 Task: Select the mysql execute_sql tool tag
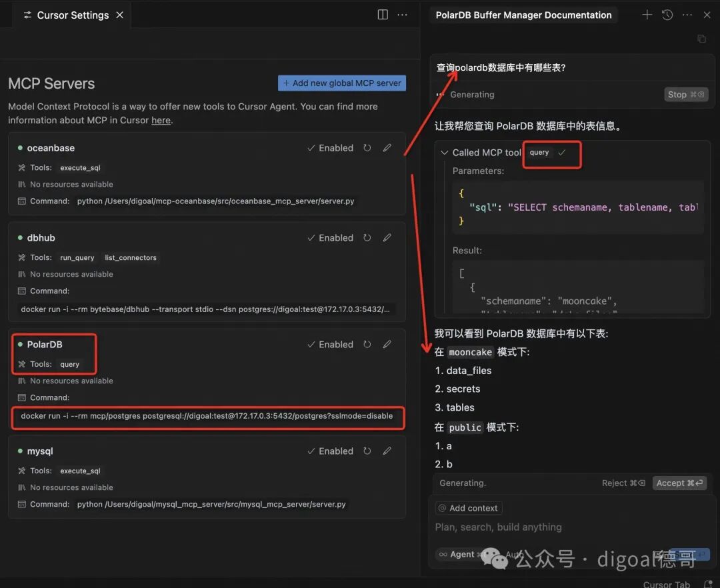[81, 471]
